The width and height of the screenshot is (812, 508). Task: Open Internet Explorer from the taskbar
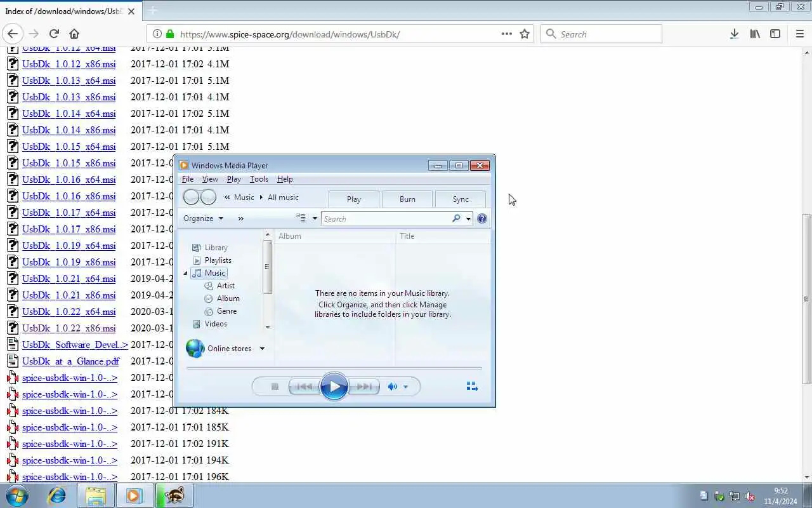click(57, 495)
